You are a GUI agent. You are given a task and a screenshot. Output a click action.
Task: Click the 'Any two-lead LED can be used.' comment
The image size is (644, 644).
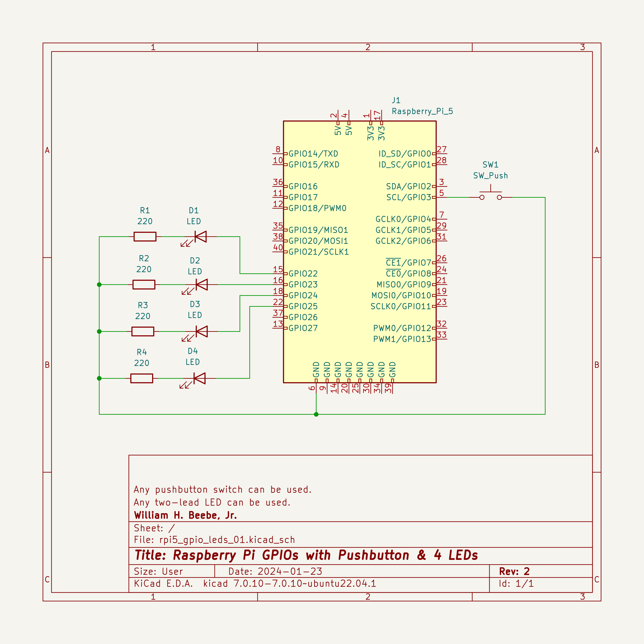(x=212, y=502)
